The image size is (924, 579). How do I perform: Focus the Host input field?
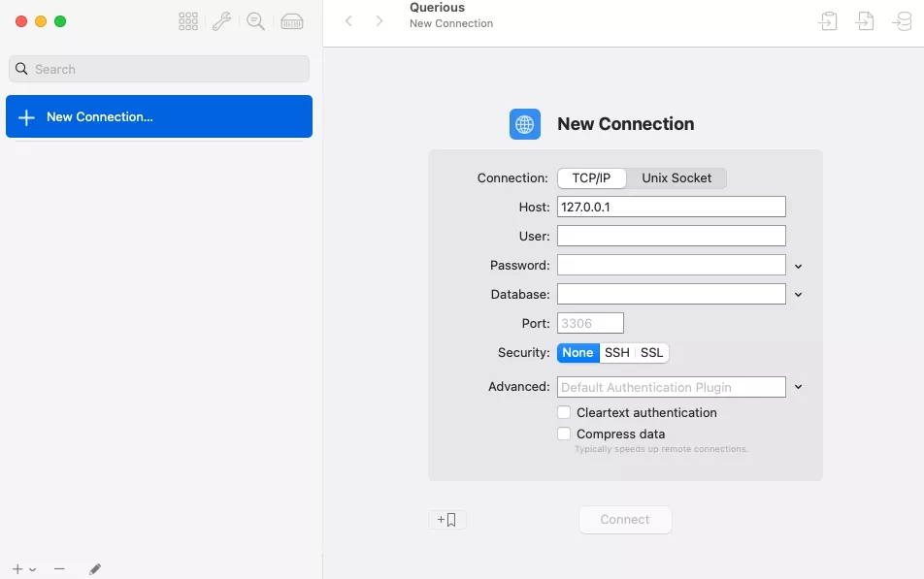[672, 207]
